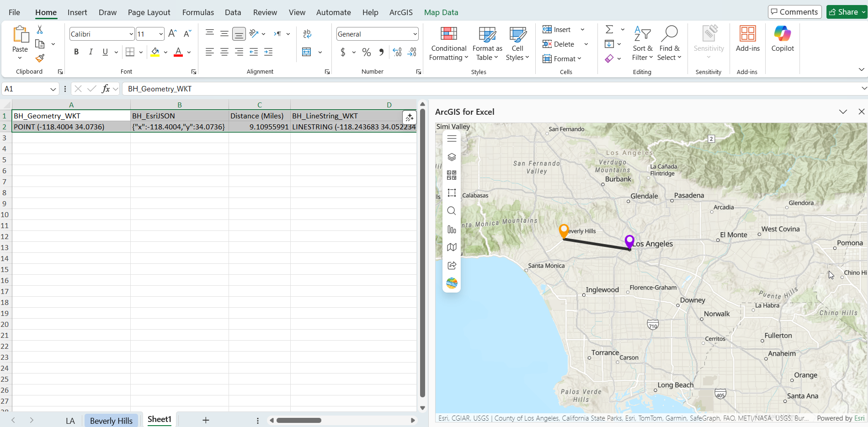The image size is (868, 427).
Task: Click the Cut scissors icon
Action: tap(40, 30)
